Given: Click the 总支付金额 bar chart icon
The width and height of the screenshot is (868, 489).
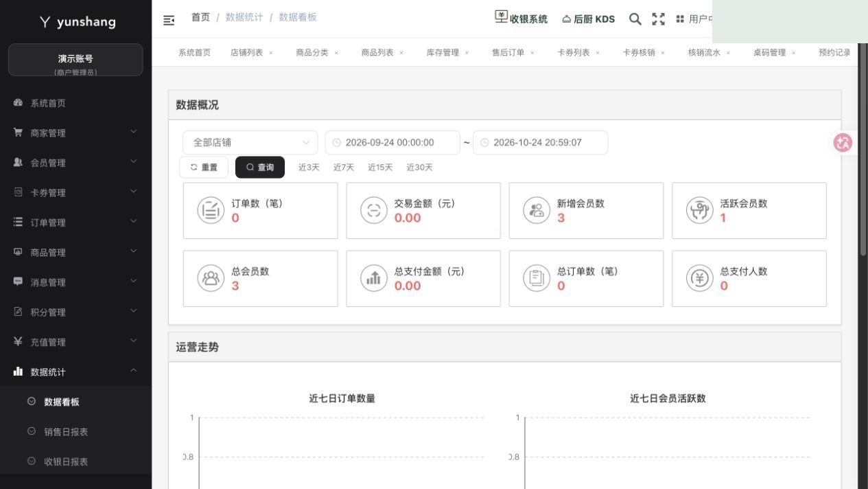Looking at the screenshot, I should coord(374,278).
